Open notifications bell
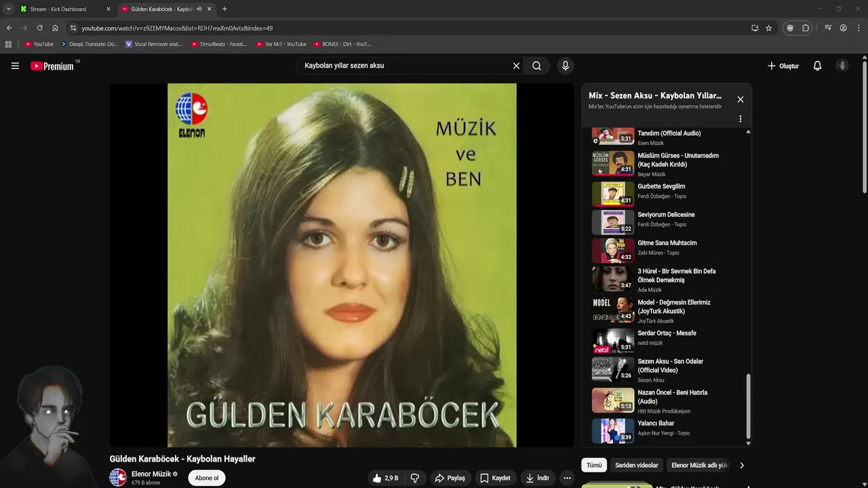The image size is (868, 488). pos(817,66)
